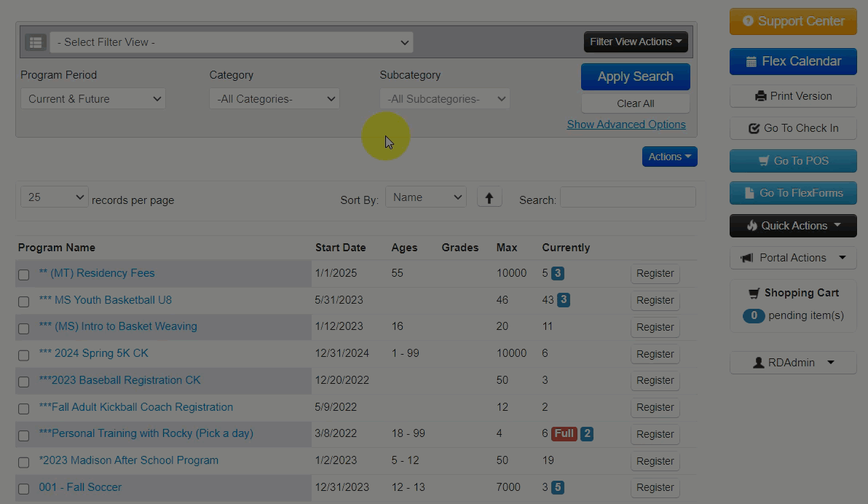
Task: Tick the 001 - Fall Soccer checkbox
Action: [24, 489]
